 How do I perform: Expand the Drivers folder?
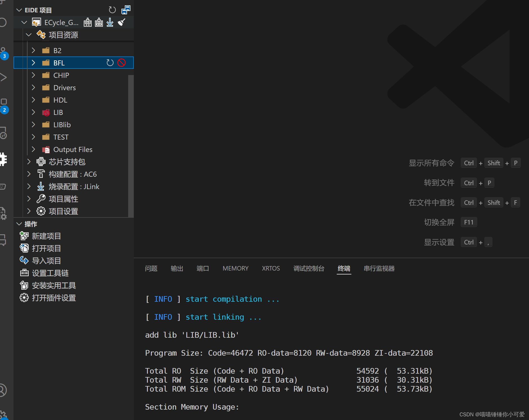pos(33,87)
